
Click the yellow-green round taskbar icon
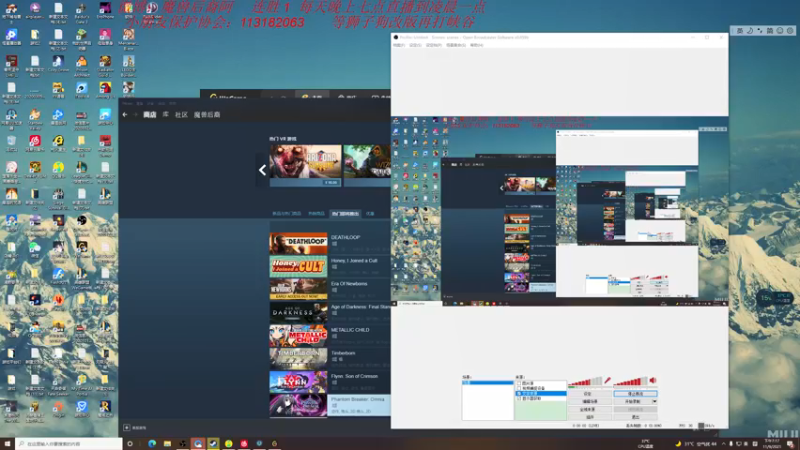point(229,444)
